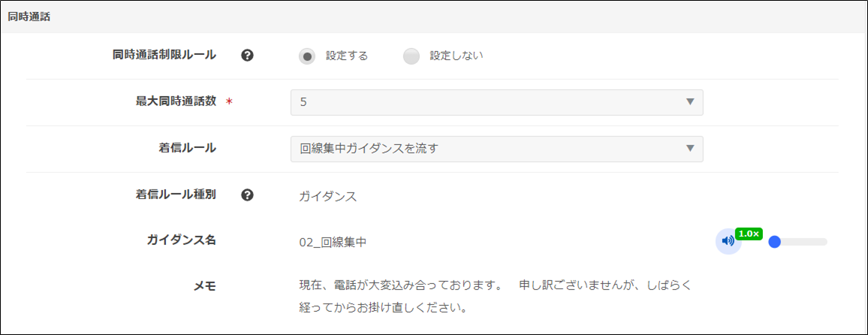This screenshot has height=335, width=868.
Task: Click help icon beside 同時通話制限ルール
Action: [x=247, y=56]
